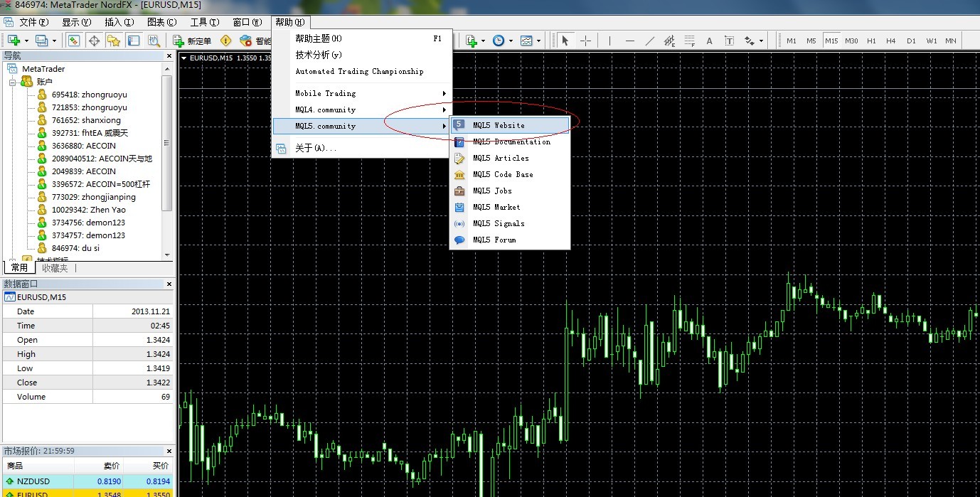Viewport: 980px width, 497px height.
Task: Open the periodicity dropdown arrow
Action: (511, 41)
